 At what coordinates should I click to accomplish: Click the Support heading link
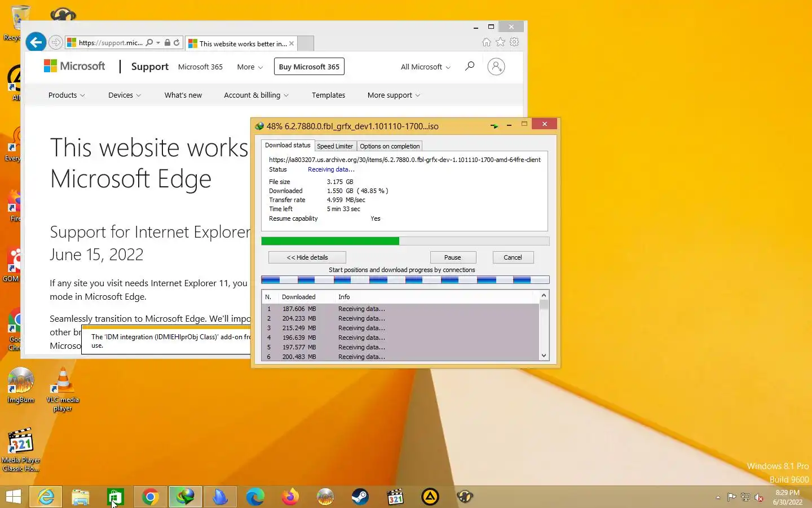(149, 67)
